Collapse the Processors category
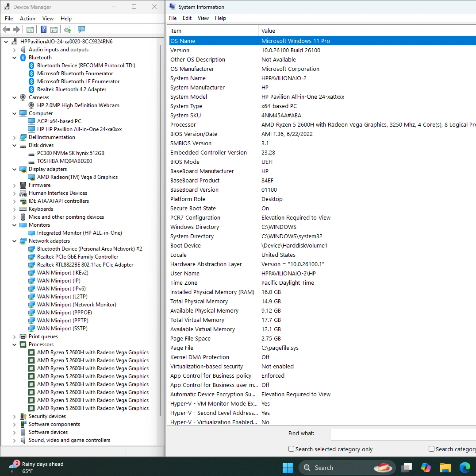The width and height of the screenshot is (476, 476). click(14, 344)
